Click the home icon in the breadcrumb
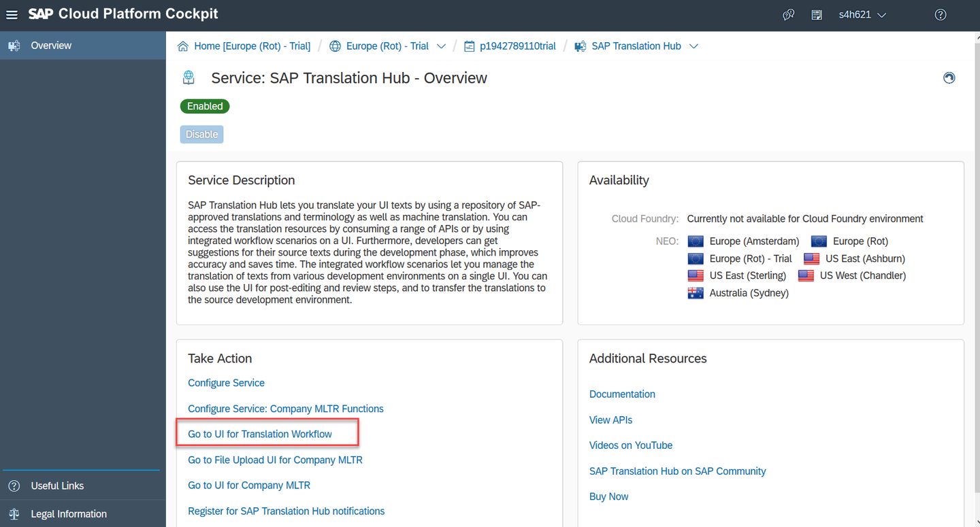980x527 pixels. pos(182,46)
